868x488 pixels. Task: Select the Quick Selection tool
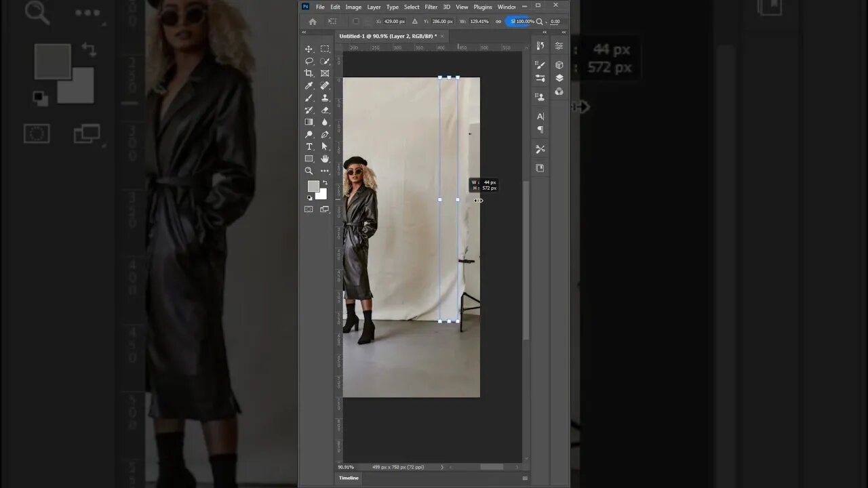[x=325, y=61]
